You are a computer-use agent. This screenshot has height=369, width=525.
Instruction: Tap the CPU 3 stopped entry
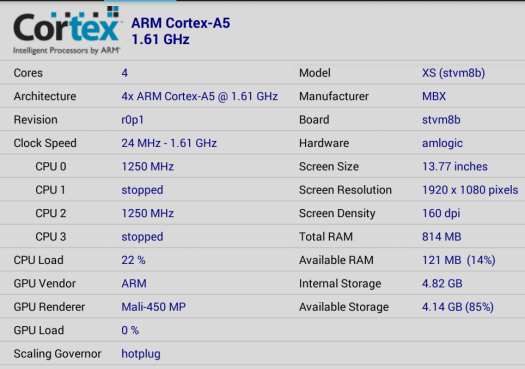pos(142,237)
